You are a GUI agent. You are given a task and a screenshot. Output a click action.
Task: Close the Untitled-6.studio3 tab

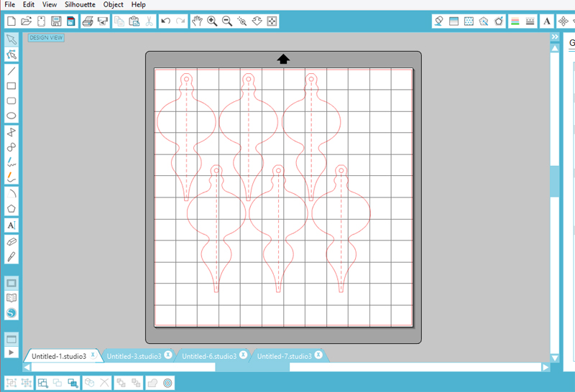click(x=243, y=355)
